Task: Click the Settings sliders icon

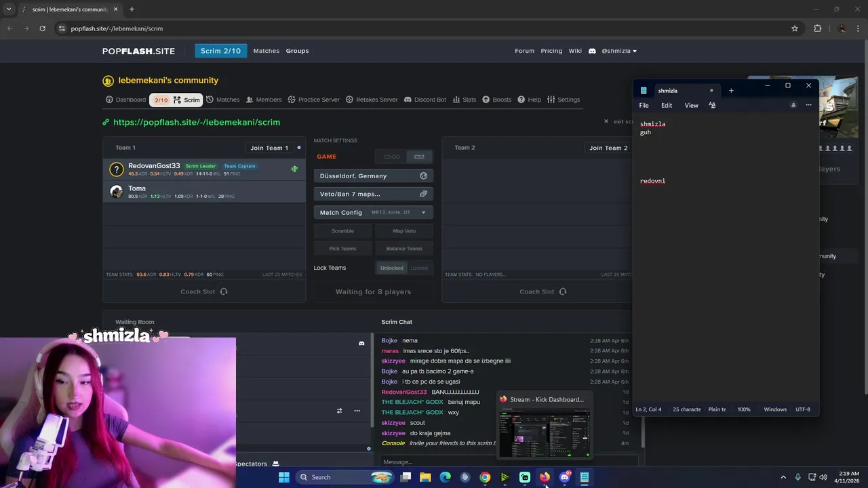Action: tap(551, 100)
